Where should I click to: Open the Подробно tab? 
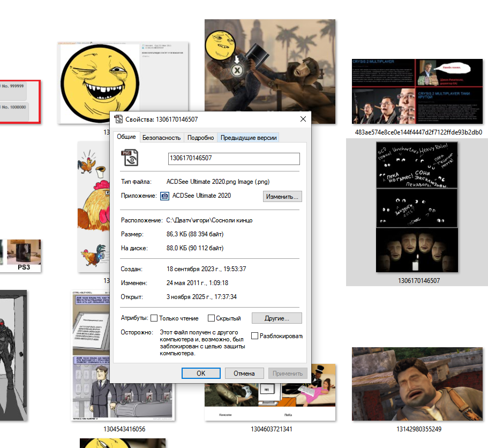click(x=200, y=138)
